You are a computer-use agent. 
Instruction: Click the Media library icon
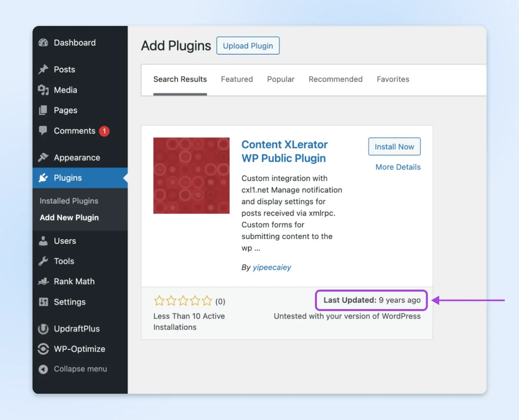(x=43, y=90)
